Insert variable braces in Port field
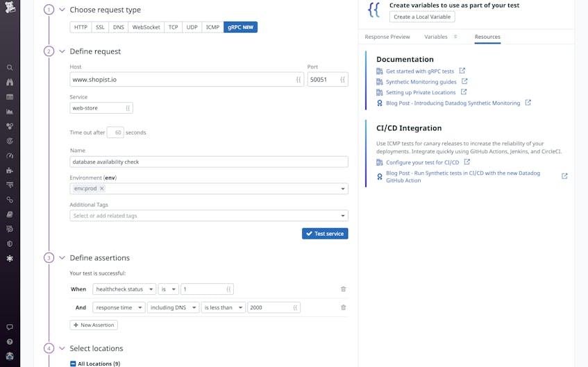This screenshot has width=588, height=367. 342,80
